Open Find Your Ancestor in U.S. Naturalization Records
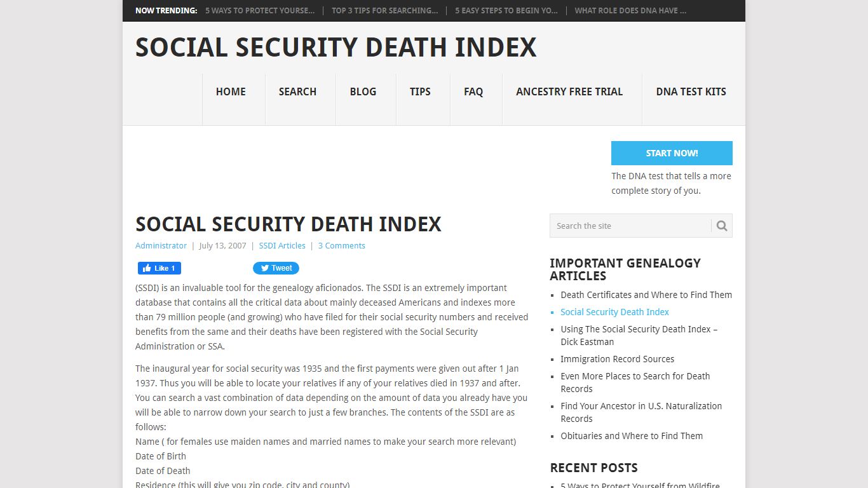 (641, 412)
